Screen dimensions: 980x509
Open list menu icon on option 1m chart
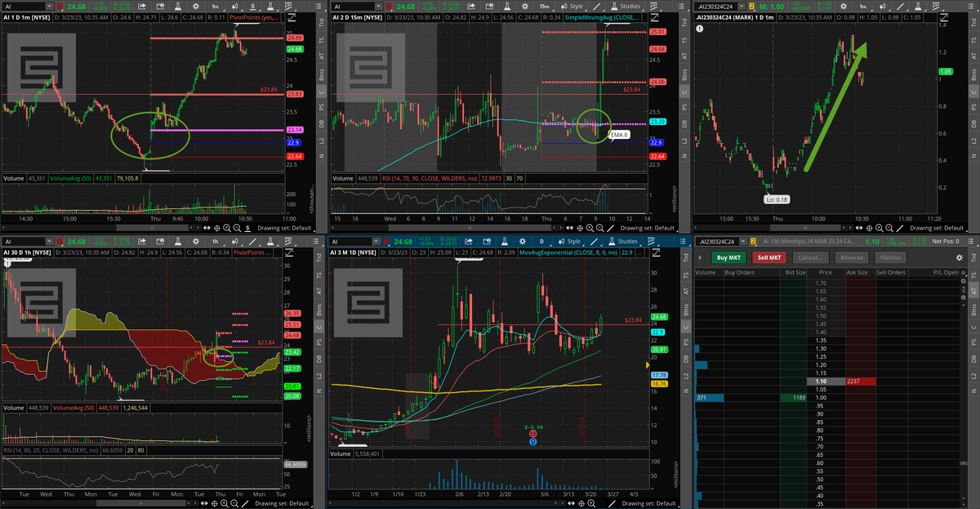point(970,7)
